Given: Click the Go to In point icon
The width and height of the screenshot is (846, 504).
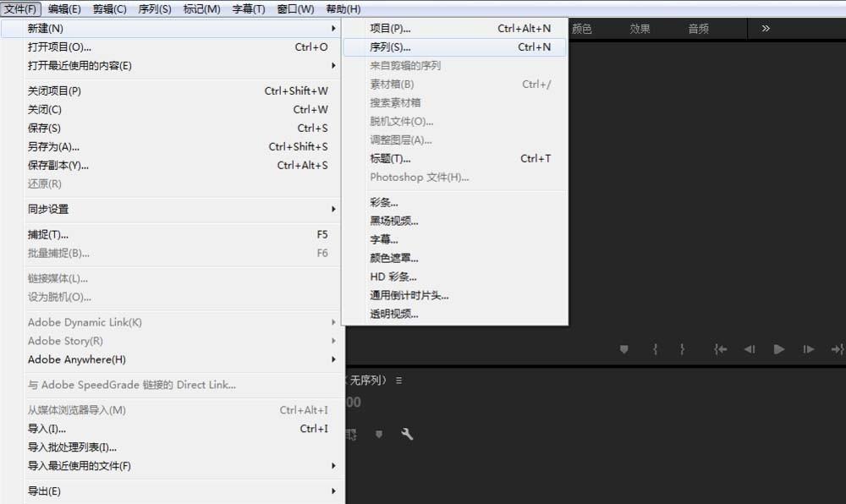Looking at the screenshot, I should (x=721, y=348).
